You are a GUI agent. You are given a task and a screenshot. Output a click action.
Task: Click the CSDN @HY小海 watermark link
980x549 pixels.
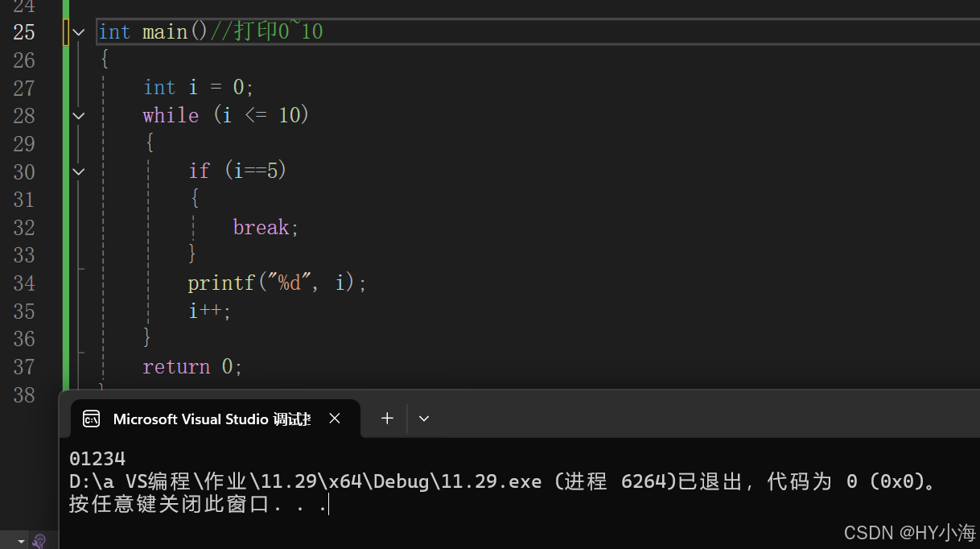click(911, 532)
